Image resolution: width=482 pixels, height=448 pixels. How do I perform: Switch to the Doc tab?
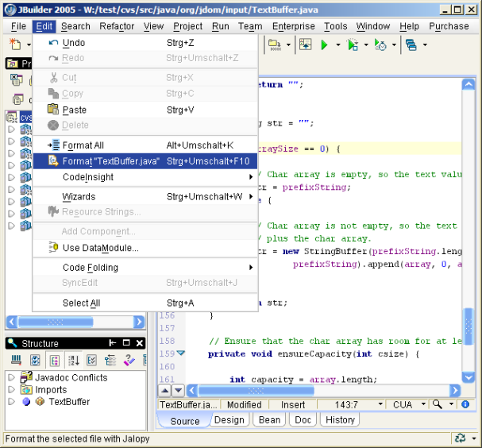pyautogui.click(x=303, y=419)
